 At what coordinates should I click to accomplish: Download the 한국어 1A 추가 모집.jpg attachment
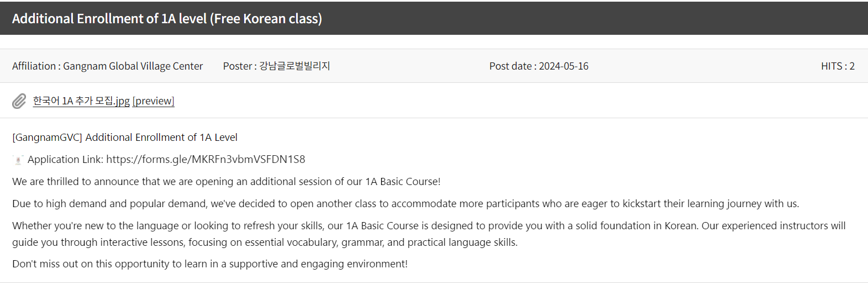(x=81, y=101)
